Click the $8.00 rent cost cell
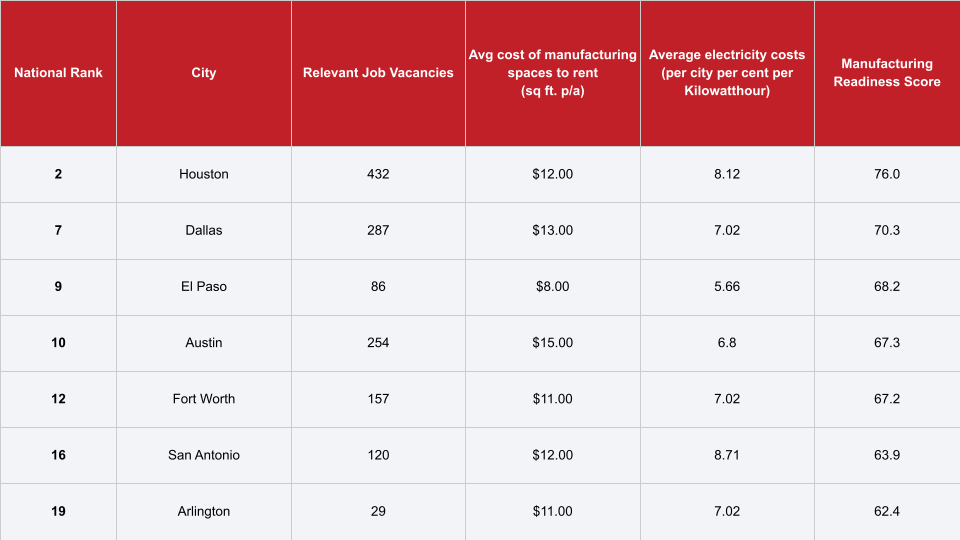Screen dimensions: 960x540 tap(553, 286)
